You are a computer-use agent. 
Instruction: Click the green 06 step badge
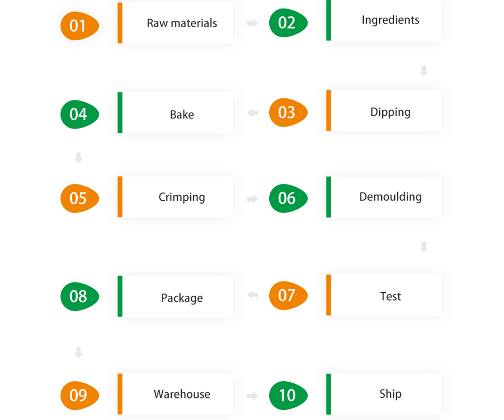(x=288, y=198)
